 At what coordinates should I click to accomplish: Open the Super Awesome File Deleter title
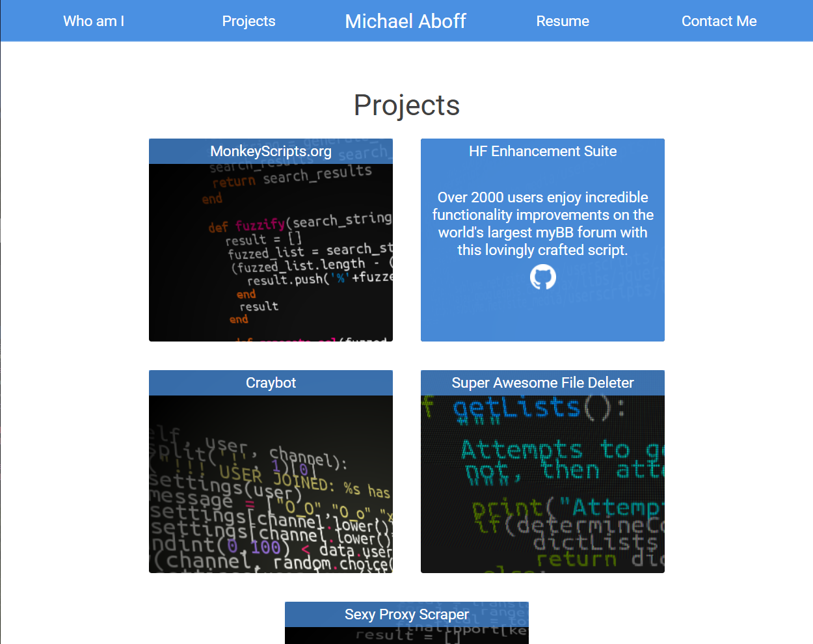[x=542, y=383]
